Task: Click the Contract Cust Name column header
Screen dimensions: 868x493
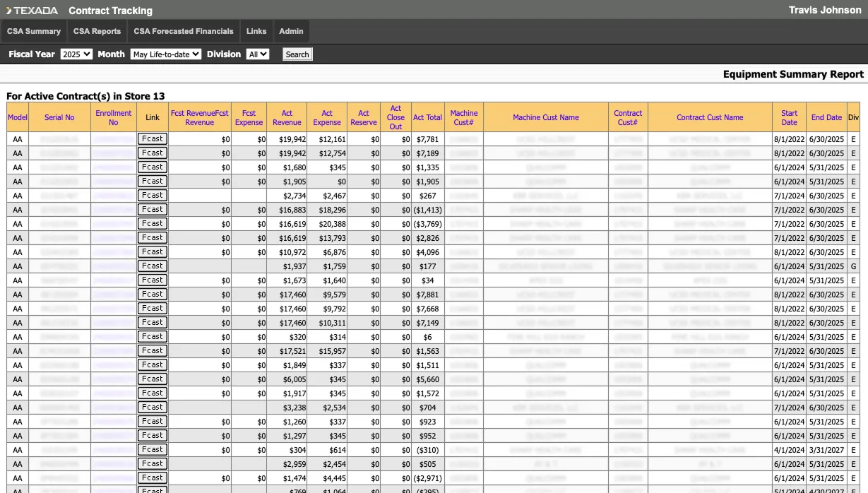Action: pyautogui.click(x=710, y=118)
